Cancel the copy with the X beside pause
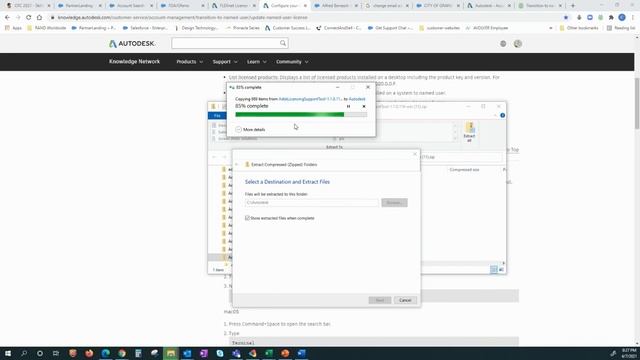Viewport: 640px width, 360px height. tap(364, 106)
